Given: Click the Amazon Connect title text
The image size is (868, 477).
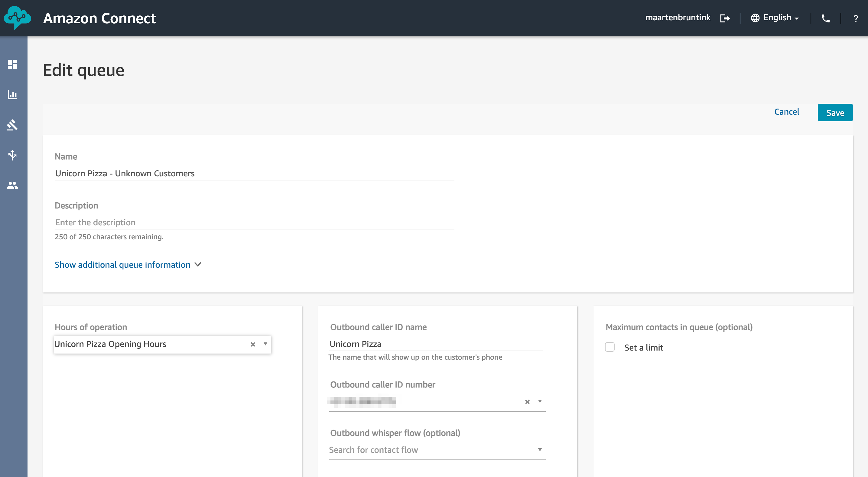Looking at the screenshot, I should point(99,18).
